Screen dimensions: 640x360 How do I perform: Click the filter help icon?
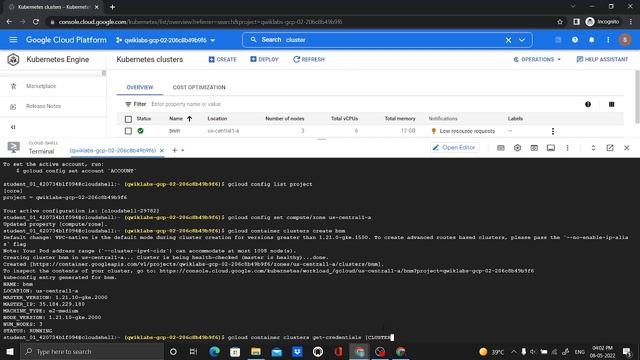coord(588,104)
